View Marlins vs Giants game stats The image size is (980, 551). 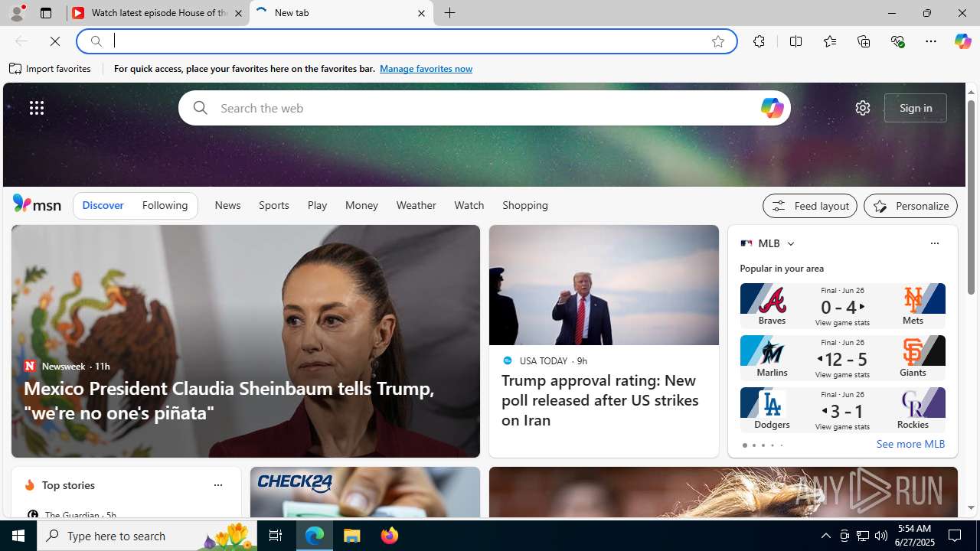tap(842, 358)
